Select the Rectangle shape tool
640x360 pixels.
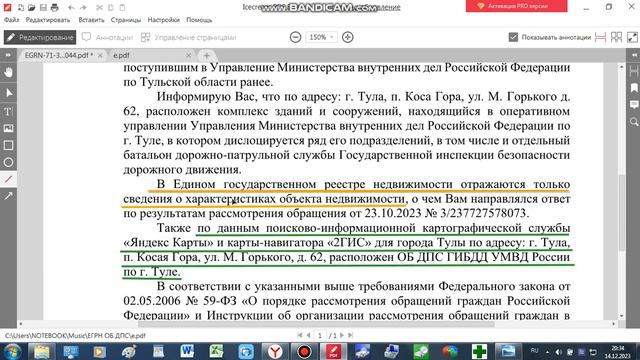click(8, 145)
